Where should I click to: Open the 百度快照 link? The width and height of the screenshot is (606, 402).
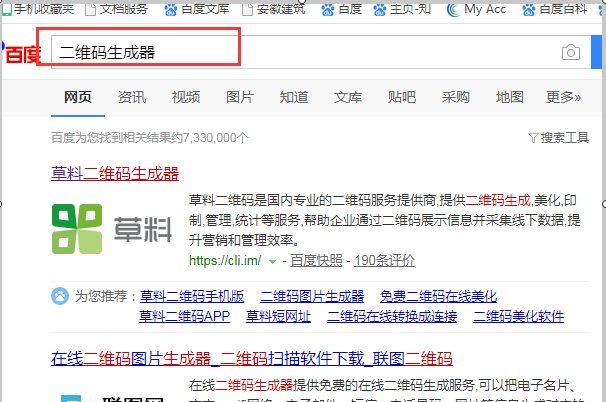pyautogui.click(x=316, y=261)
